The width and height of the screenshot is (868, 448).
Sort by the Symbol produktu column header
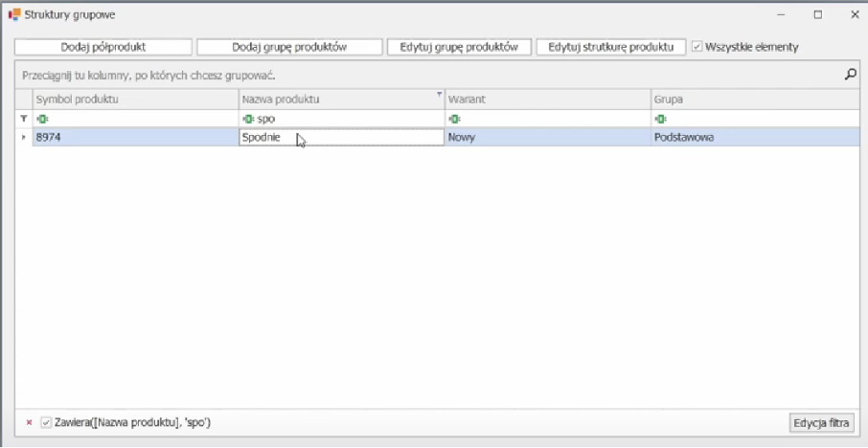click(x=134, y=100)
